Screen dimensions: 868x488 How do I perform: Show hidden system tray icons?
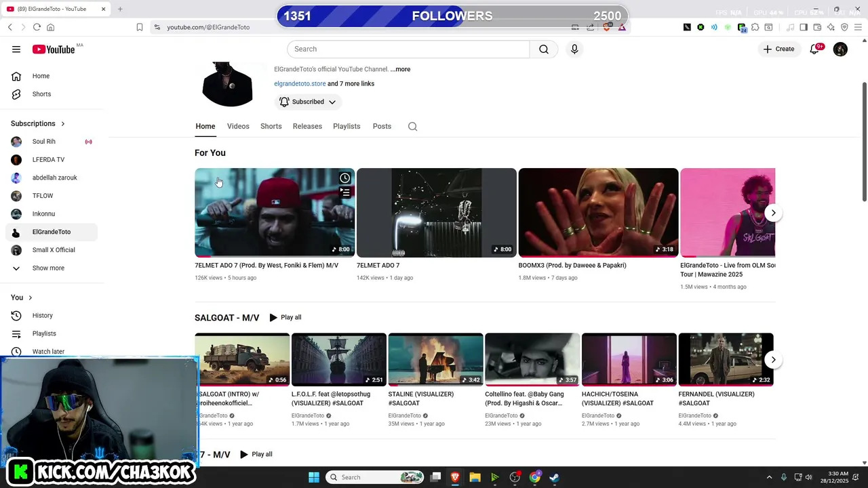(x=769, y=477)
